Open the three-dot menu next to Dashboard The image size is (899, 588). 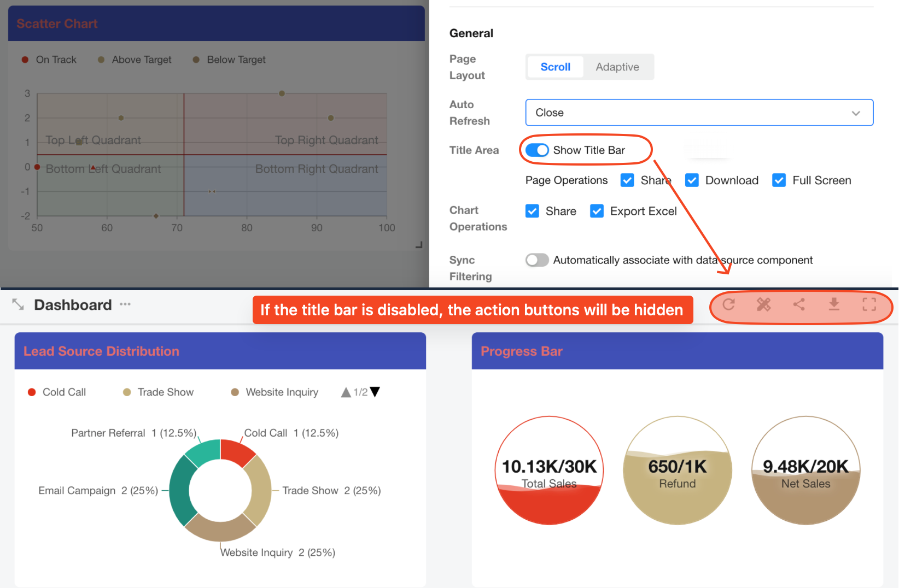click(x=125, y=304)
